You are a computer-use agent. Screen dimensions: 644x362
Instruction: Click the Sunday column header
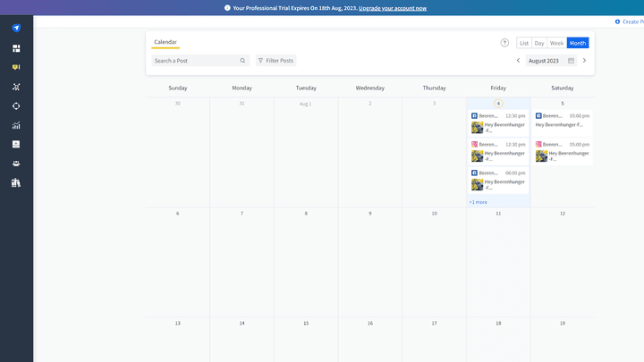pos(178,88)
